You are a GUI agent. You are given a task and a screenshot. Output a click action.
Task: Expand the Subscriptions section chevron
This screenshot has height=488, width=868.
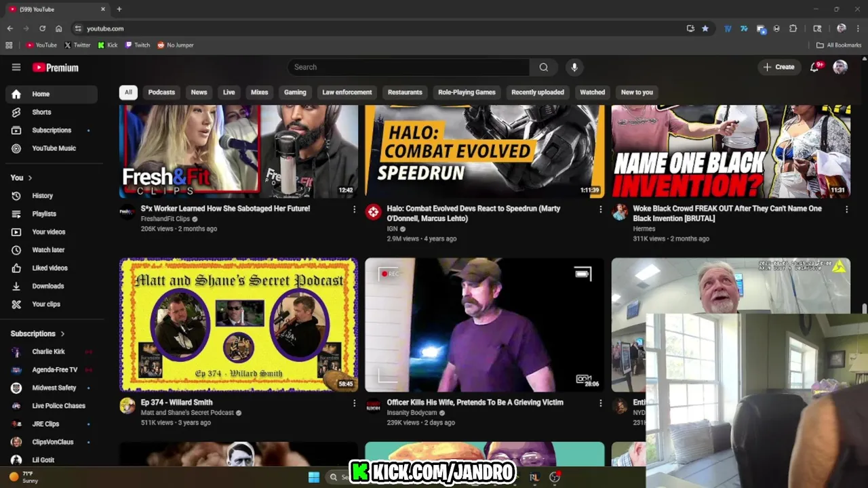tap(62, 333)
